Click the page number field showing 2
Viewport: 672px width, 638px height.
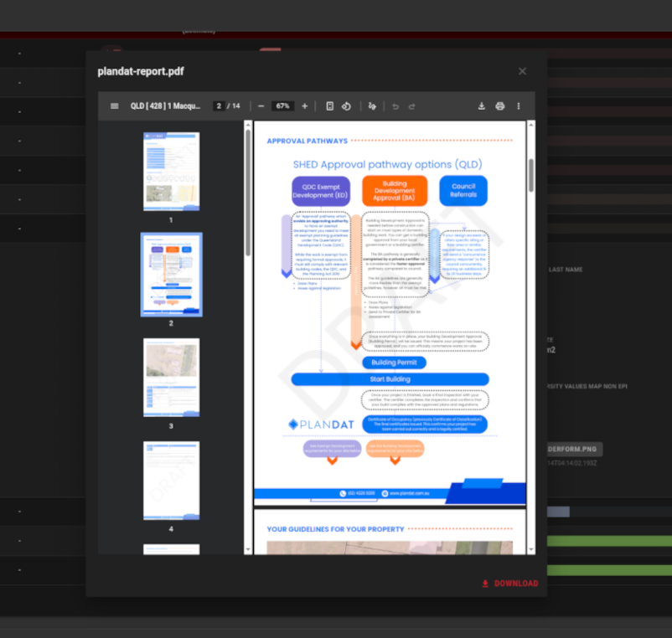click(219, 105)
